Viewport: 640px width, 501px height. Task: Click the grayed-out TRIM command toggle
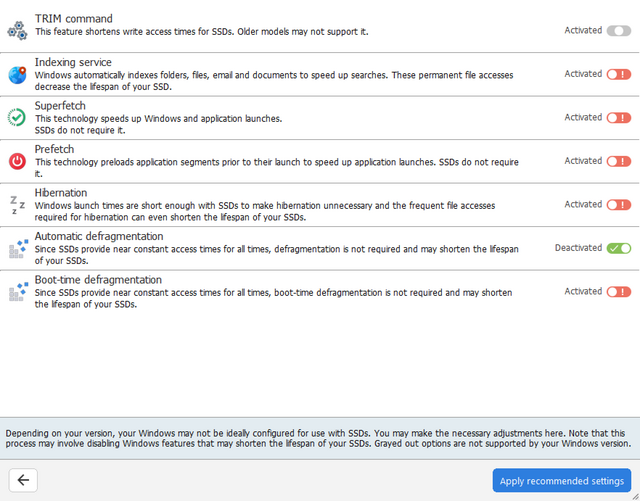(618, 31)
